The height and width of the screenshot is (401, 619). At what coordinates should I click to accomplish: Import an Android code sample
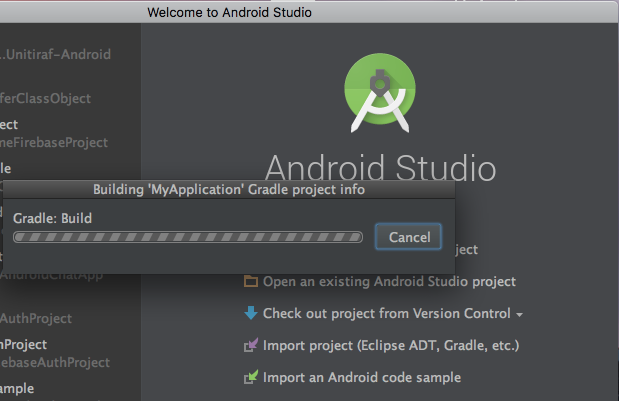coord(362,377)
